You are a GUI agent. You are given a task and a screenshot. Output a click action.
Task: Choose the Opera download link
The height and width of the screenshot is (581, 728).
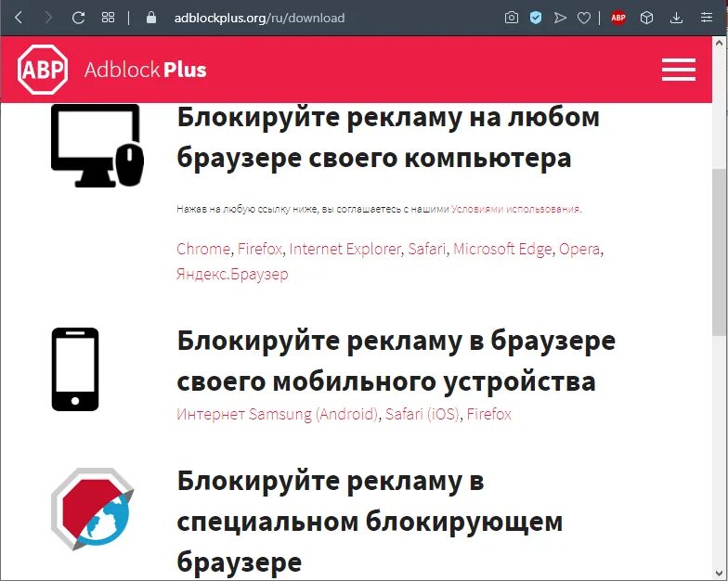coord(579,249)
